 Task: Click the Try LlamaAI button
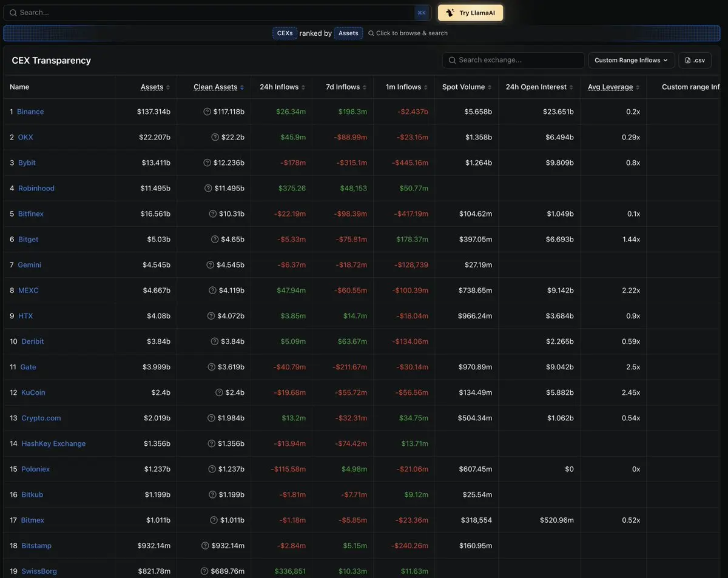point(471,13)
